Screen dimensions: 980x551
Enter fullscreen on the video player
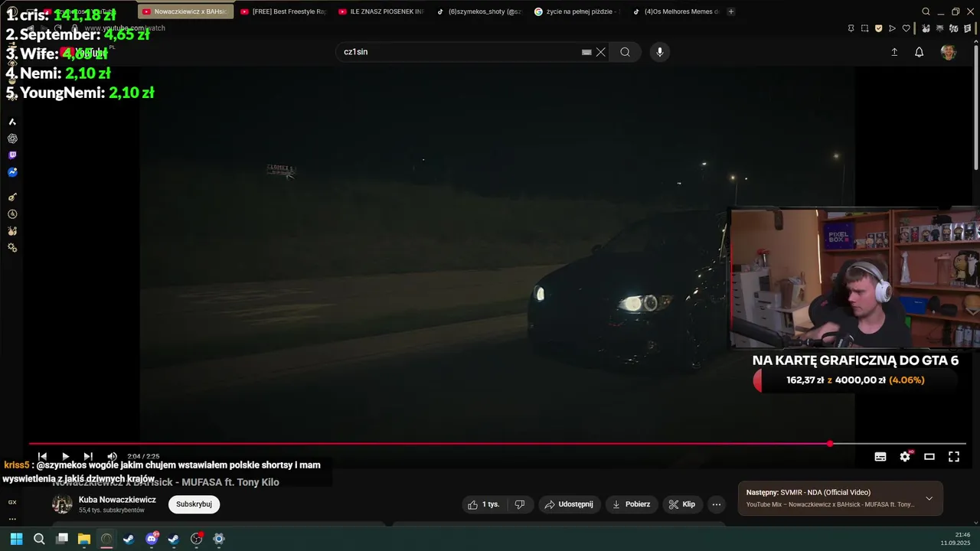coord(954,457)
